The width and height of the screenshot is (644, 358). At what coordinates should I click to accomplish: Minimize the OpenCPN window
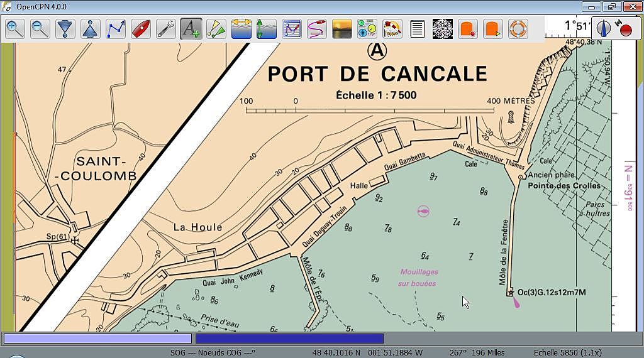591,6
